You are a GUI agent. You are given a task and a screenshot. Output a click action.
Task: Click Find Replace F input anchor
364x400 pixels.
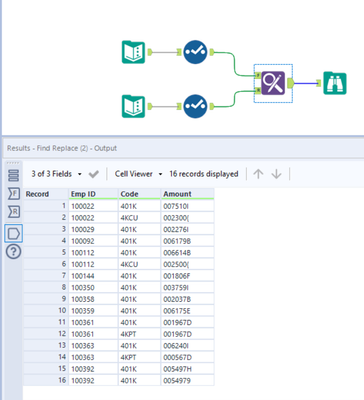(258, 76)
